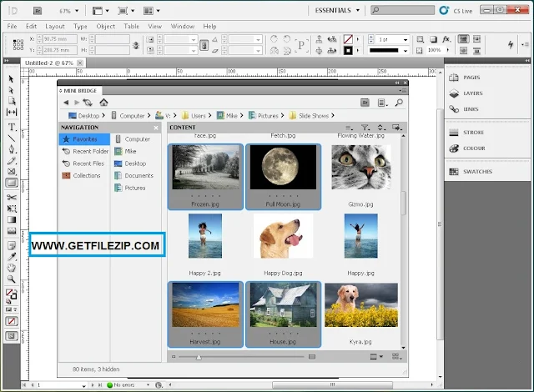Expand the Desktop breadcrumb chevron
Screen dimensions: 534x392
(103, 116)
